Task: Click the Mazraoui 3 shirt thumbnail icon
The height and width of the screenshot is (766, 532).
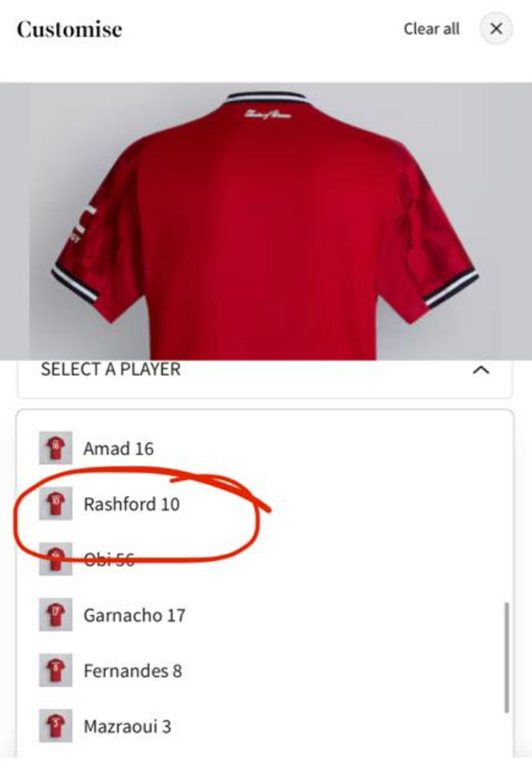Action: 56,726
